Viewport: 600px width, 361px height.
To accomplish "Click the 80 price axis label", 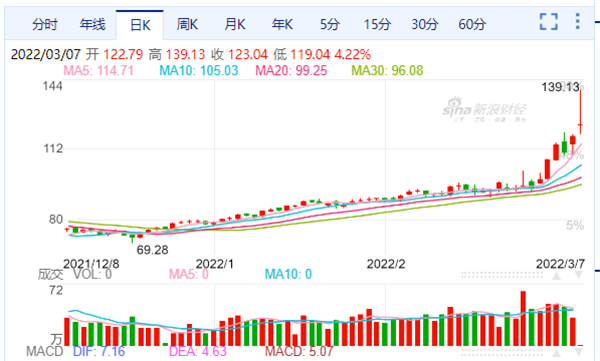I will [56, 220].
